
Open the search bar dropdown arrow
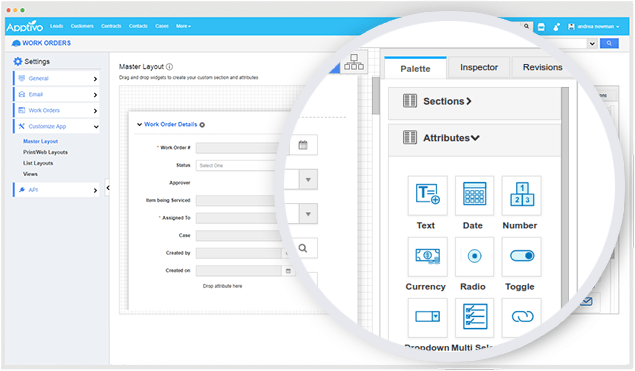592,43
